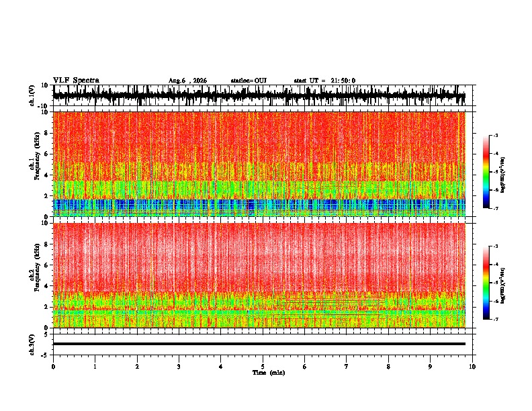The width and height of the screenshot is (532, 411).
Task: Click the ch.2 color scale units label
Action: tap(503, 285)
